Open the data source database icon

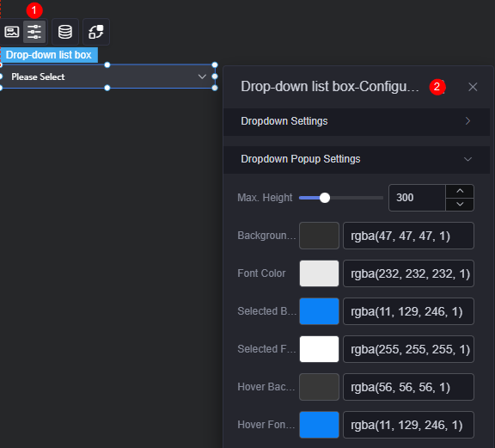[65, 32]
